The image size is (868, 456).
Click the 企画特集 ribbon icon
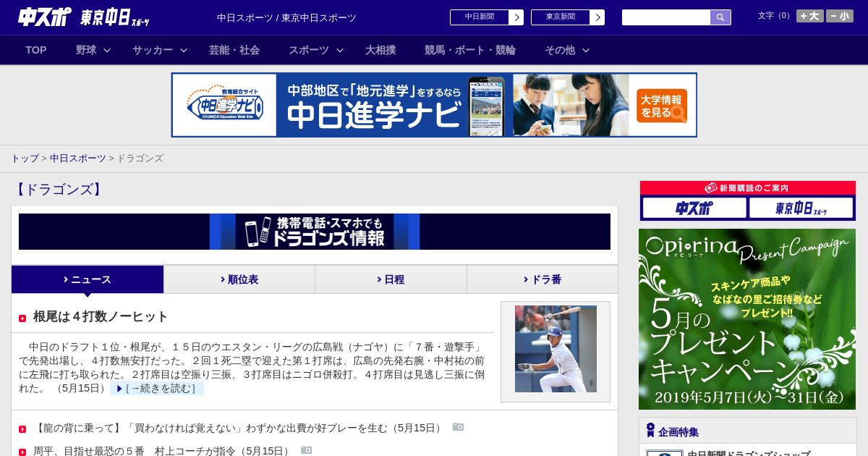click(650, 430)
